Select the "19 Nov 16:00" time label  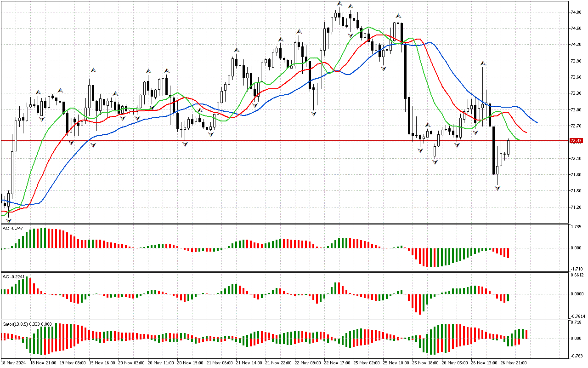tap(102, 363)
